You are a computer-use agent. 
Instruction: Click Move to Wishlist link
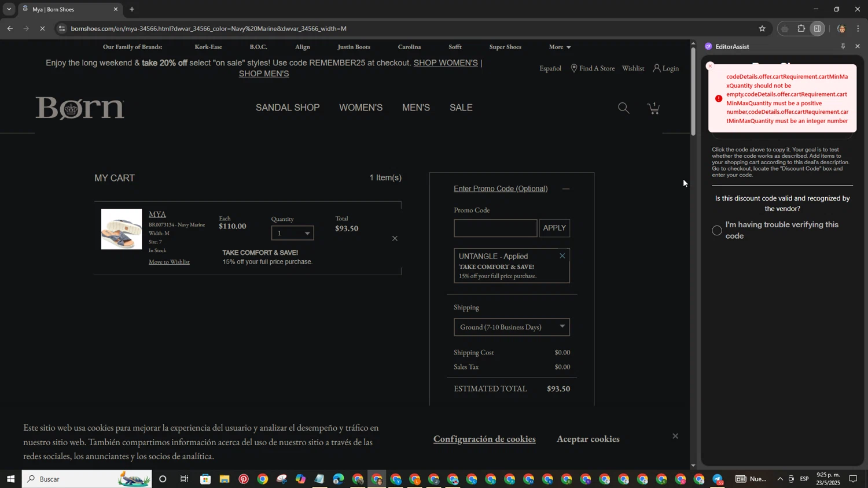[x=169, y=262]
